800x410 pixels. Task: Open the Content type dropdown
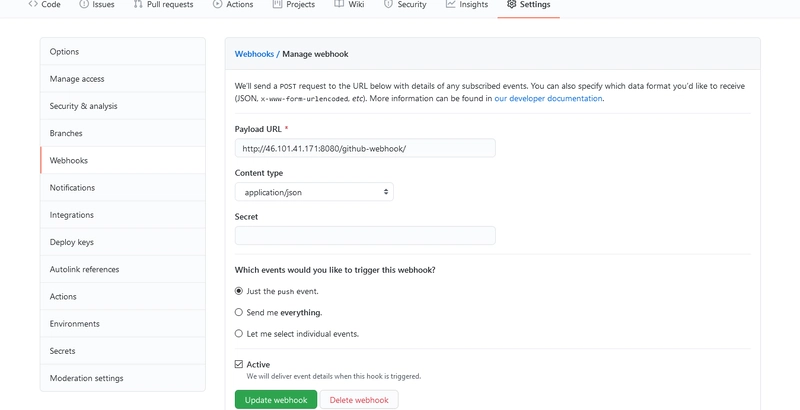[x=314, y=192]
